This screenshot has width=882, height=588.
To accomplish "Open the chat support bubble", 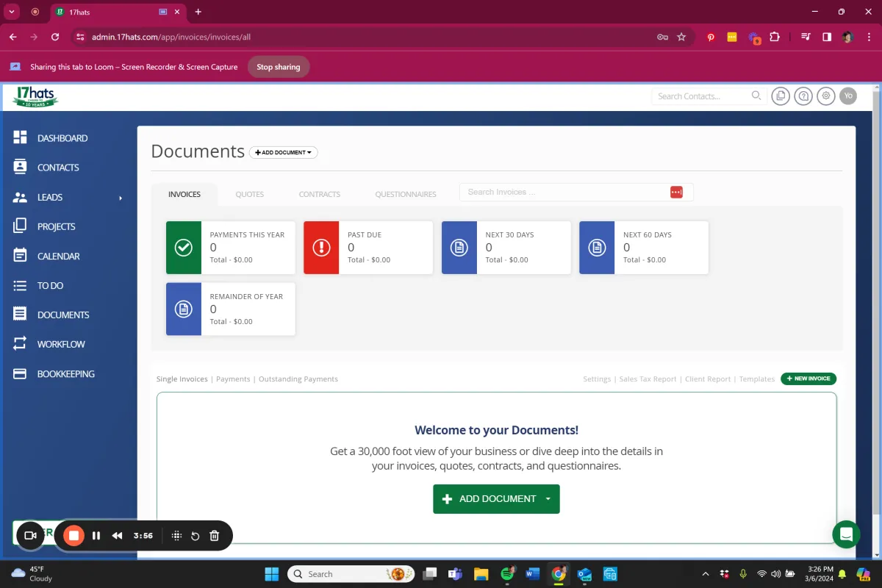I will pyautogui.click(x=846, y=534).
